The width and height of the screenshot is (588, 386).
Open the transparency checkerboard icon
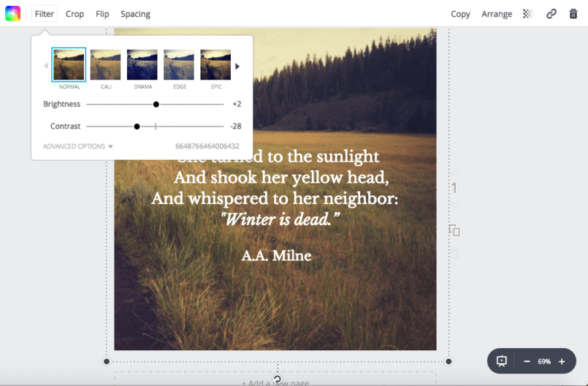(528, 14)
